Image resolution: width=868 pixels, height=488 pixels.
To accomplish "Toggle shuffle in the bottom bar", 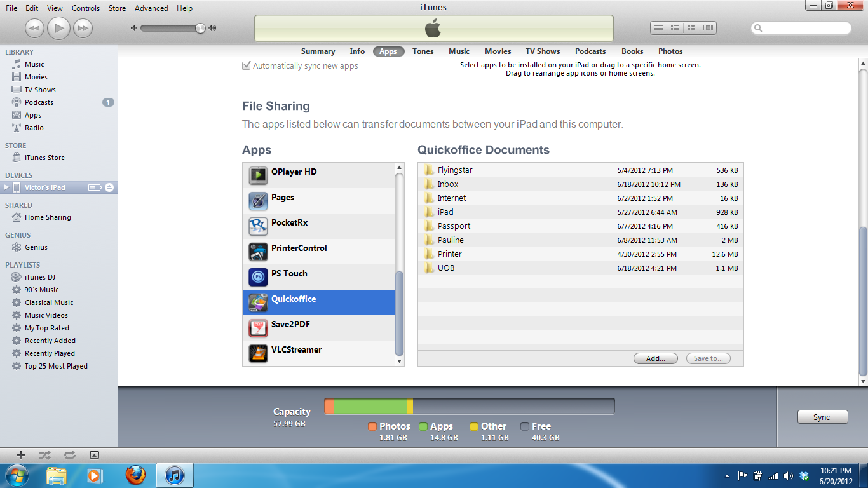I will (44, 455).
